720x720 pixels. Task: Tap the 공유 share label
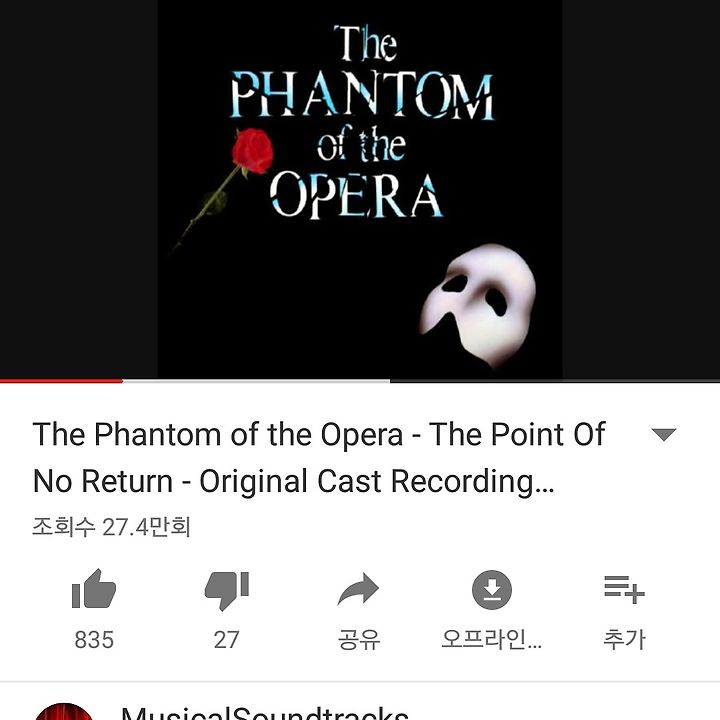point(359,640)
